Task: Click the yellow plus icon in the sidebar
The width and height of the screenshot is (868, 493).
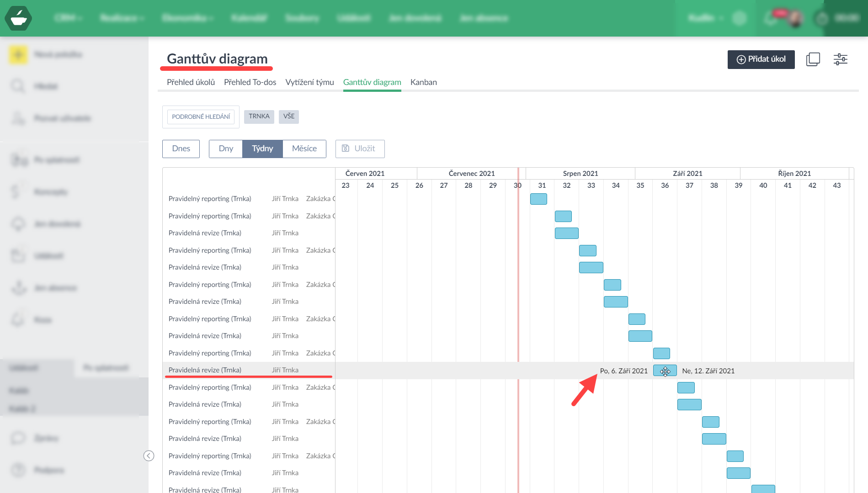Action: click(x=18, y=55)
